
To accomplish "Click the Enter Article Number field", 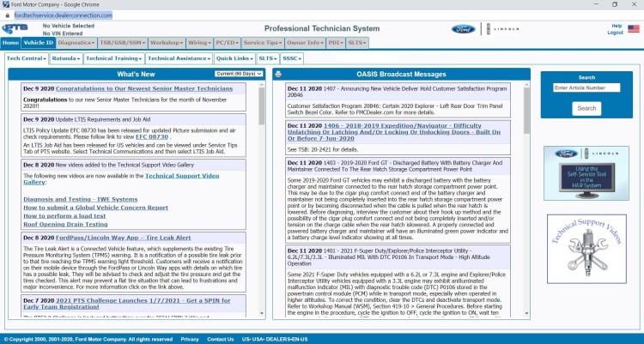I will (x=586, y=88).
